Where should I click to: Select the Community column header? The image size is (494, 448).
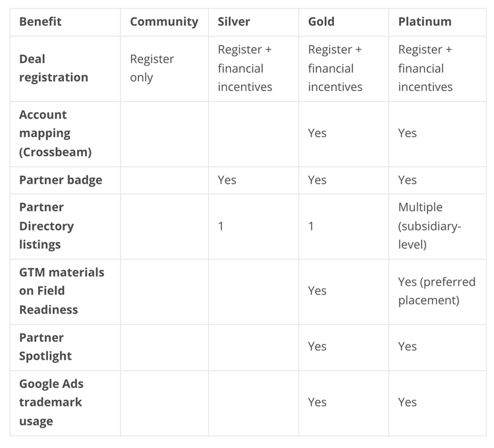click(164, 22)
